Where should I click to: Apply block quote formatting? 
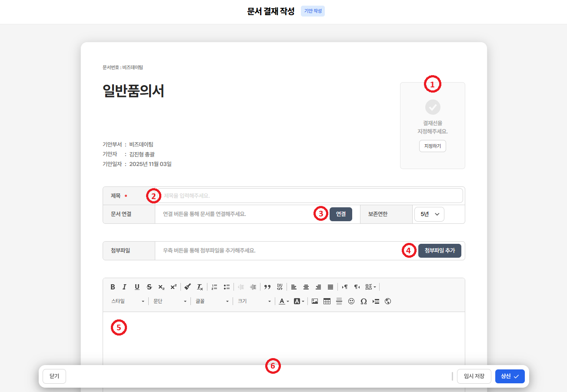267,287
